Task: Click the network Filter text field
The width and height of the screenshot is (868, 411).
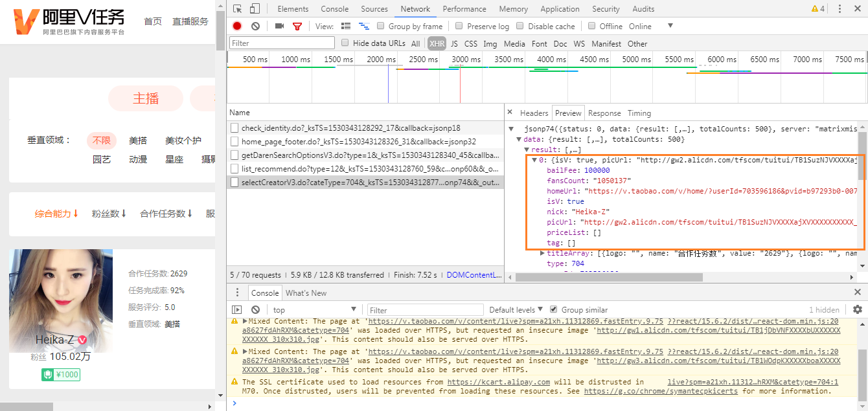Action: point(282,43)
